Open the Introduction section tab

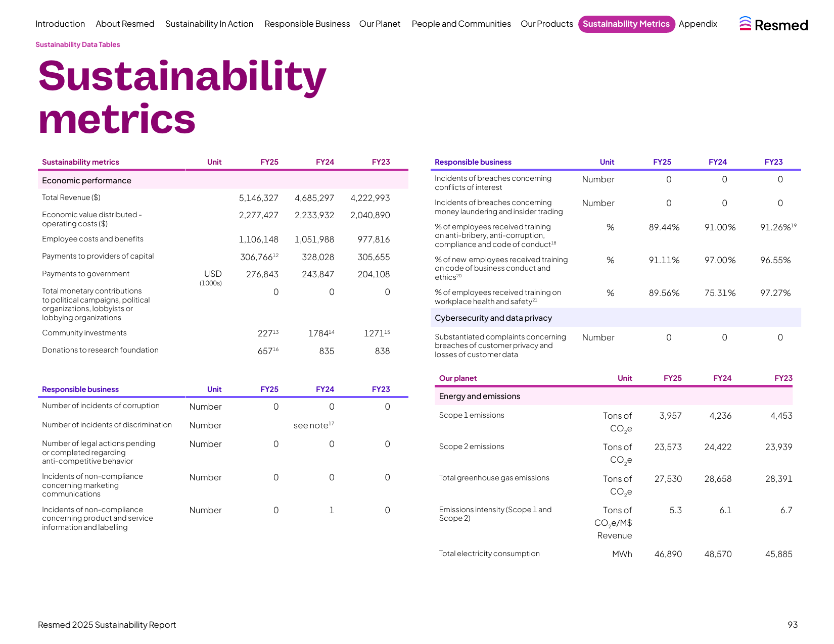click(60, 24)
